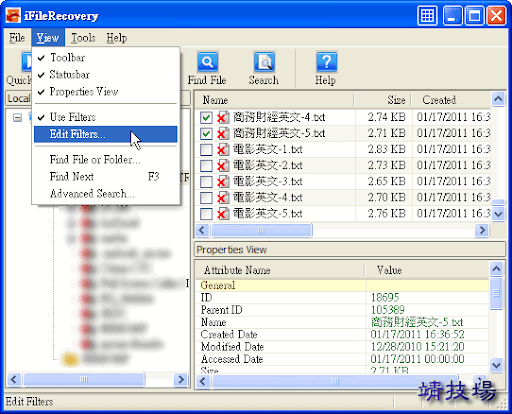Click deleted file icon of 商務財經英文-4.txt
512x414 pixels.
click(223, 117)
